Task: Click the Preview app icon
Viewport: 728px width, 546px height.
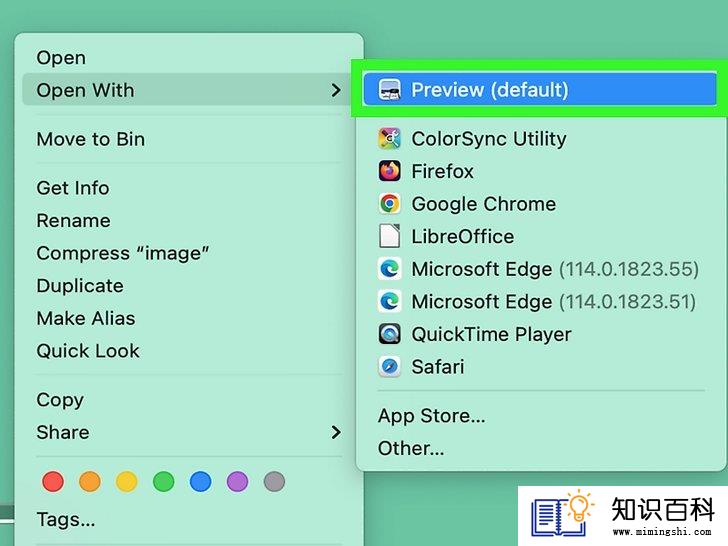Action: coord(390,90)
